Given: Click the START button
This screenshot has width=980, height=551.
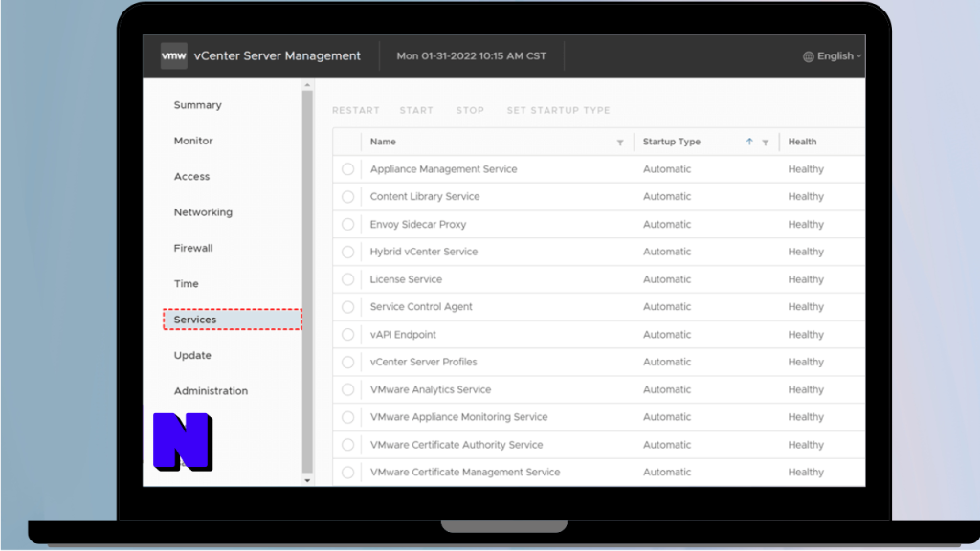Looking at the screenshot, I should tap(416, 110).
